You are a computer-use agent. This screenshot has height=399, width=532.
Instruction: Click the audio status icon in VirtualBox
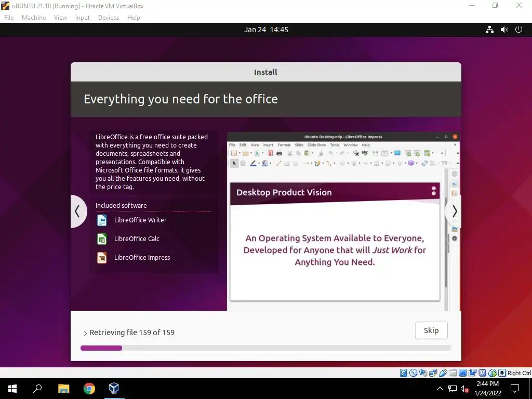[423, 373]
